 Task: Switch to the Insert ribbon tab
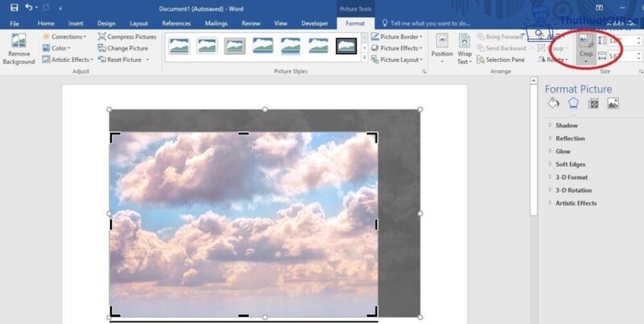pos(76,23)
